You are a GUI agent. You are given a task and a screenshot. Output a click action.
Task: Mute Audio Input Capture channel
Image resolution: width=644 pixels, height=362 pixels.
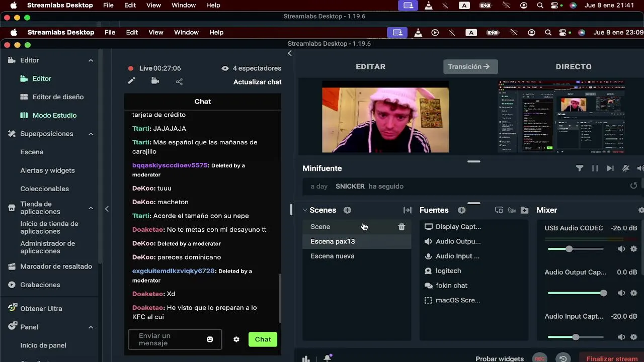(x=621, y=337)
